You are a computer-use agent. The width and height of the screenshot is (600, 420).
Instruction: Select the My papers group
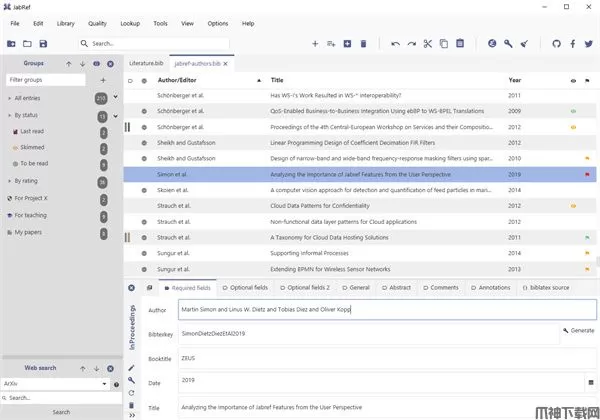tap(28, 232)
